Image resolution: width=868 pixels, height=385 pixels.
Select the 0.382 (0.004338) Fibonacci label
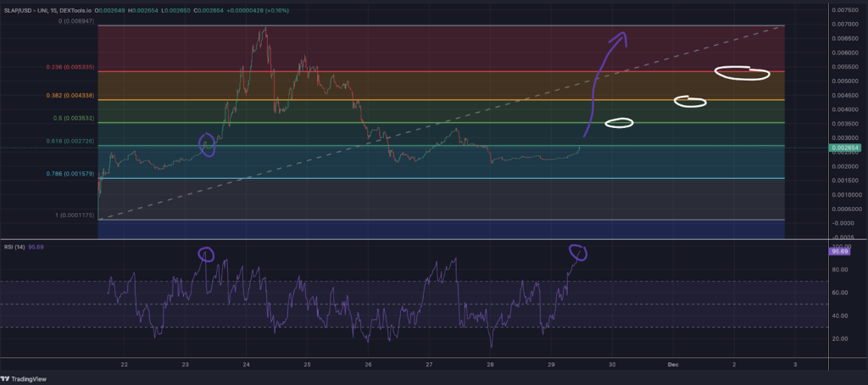click(x=71, y=96)
